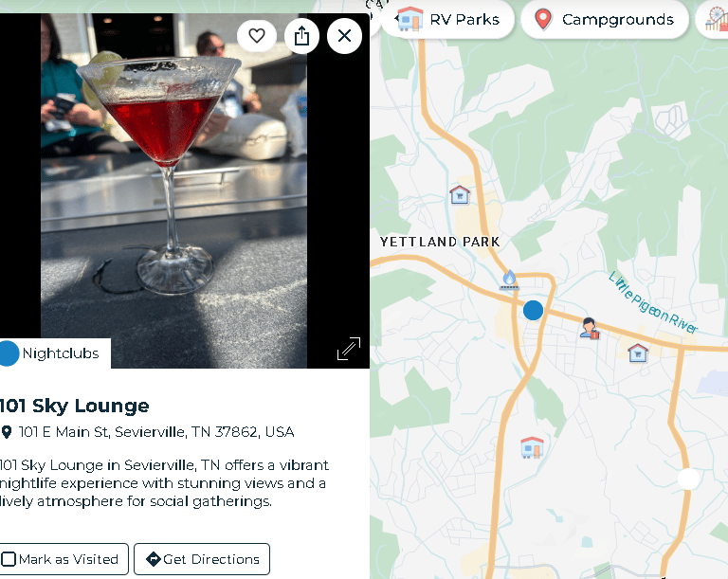Select the amusement park filter chip
Viewport: 728px width, 579px height.
(714, 20)
